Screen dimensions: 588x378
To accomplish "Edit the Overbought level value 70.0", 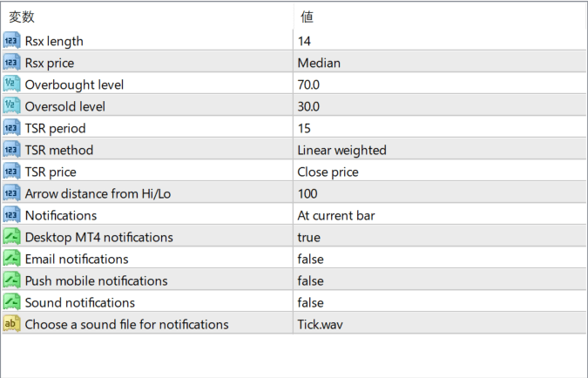I will 439,84.
